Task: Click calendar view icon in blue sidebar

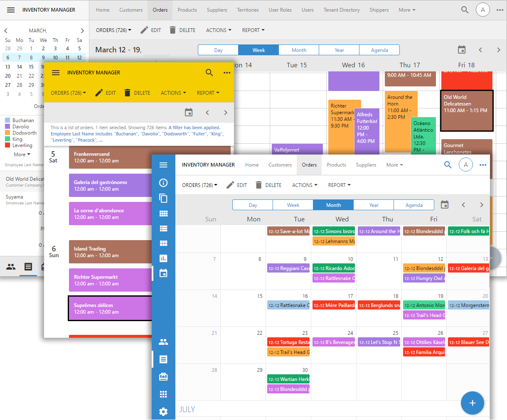Action: pyautogui.click(x=163, y=273)
